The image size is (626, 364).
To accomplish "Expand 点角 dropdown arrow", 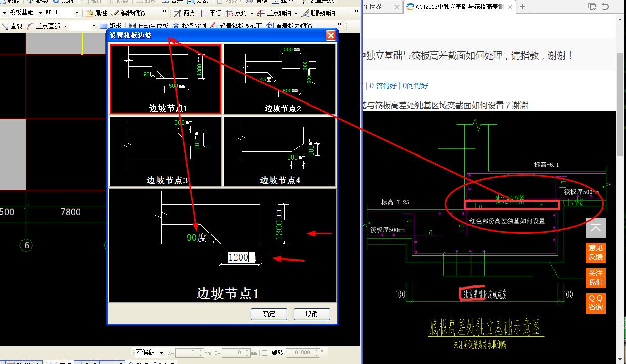I will (x=252, y=13).
